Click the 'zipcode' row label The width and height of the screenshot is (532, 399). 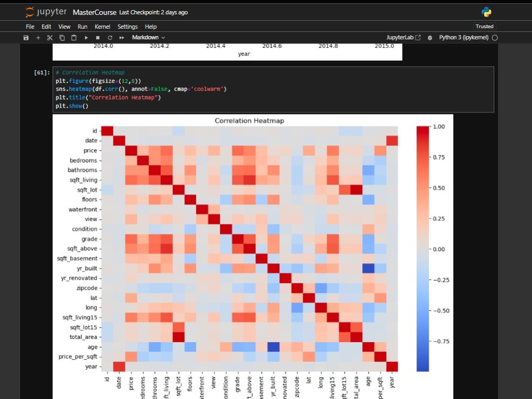(87, 288)
